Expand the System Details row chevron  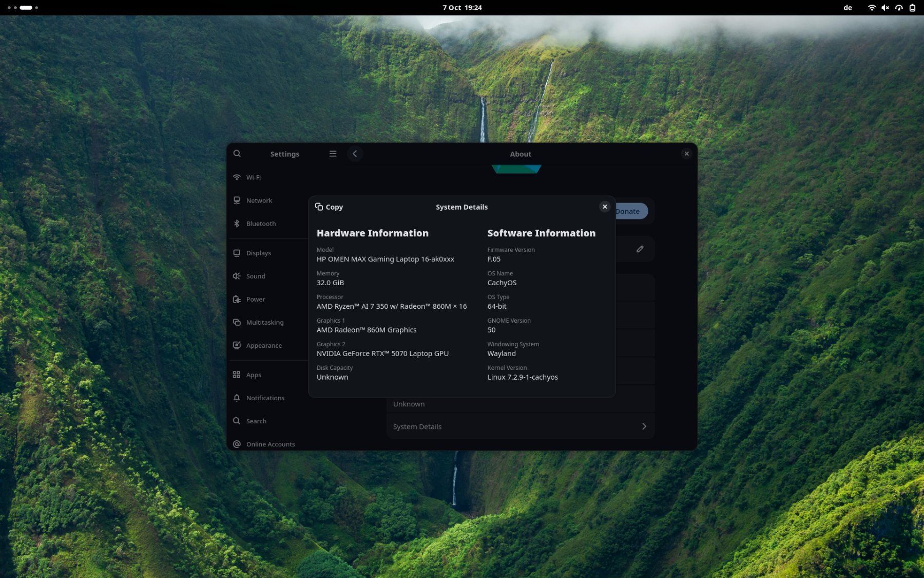644,426
